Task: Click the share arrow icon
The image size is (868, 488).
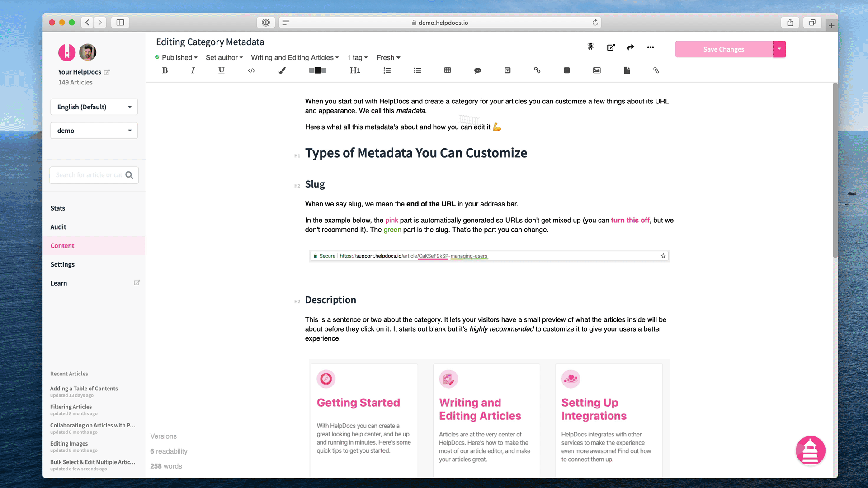Action: [631, 47]
